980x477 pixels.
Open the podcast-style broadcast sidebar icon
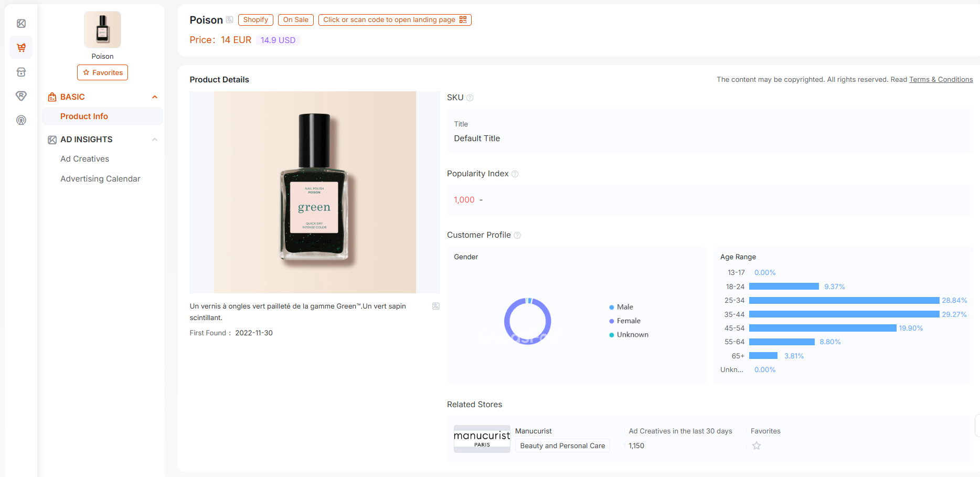21,120
